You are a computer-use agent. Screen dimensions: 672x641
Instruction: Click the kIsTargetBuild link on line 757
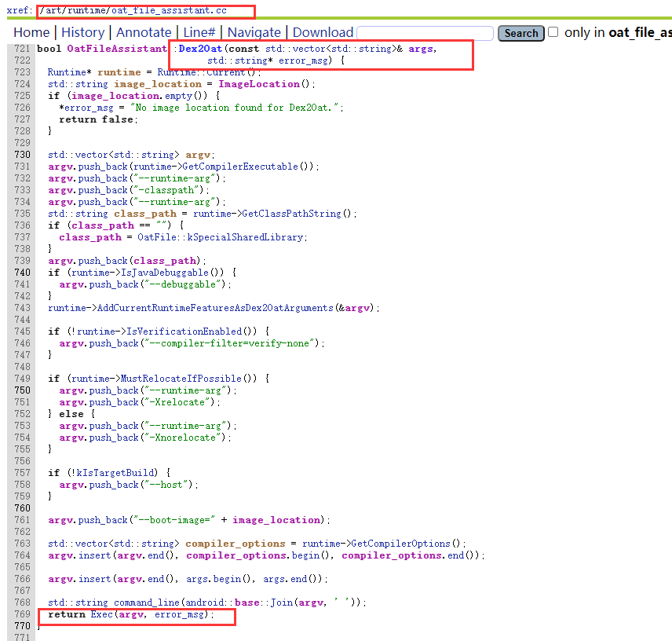coord(116,473)
